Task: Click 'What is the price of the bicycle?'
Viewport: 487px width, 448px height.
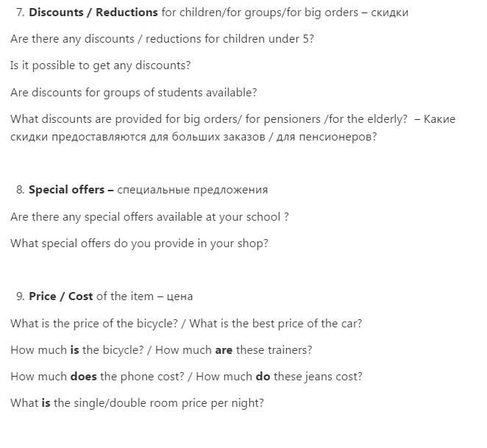Action: click(94, 324)
